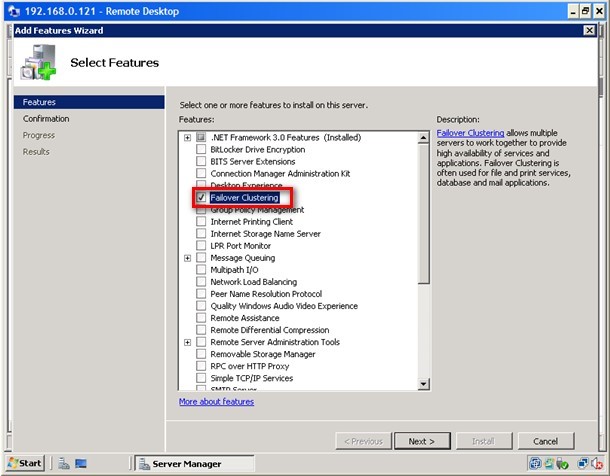Check the Remote Assistance box
This screenshot has height=476, width=610.
201,318
